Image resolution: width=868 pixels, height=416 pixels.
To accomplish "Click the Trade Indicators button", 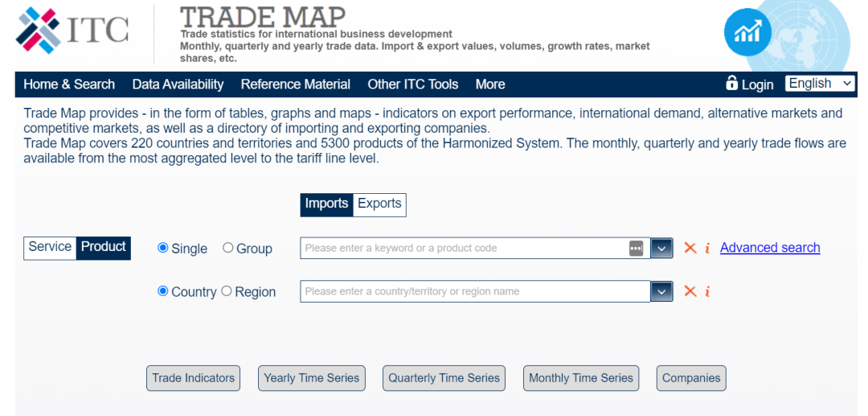I will (193, 378).
